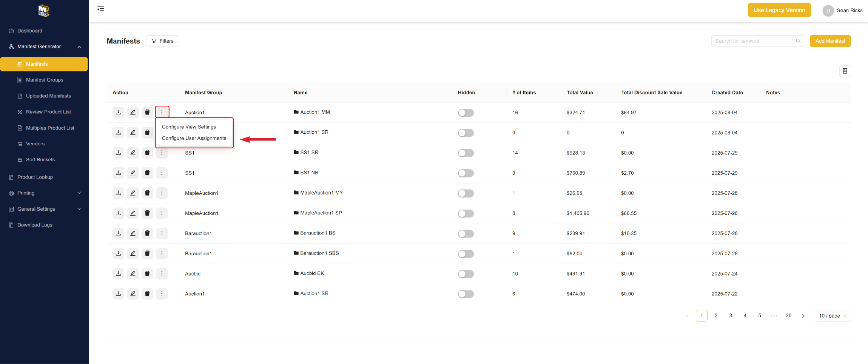This screenshot has height=364, width=868.
Task: Click the search magnifier icon
Action: click(x=798, y=41)
